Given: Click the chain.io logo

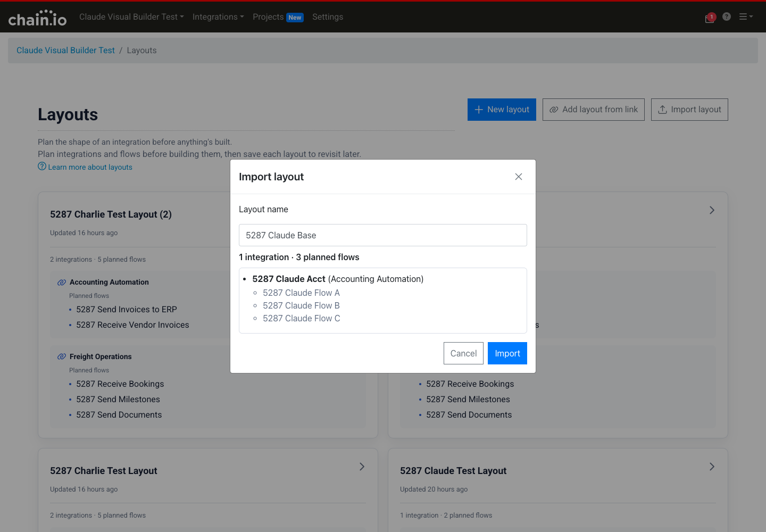Looking at the screenshot, I should point(37,18).
